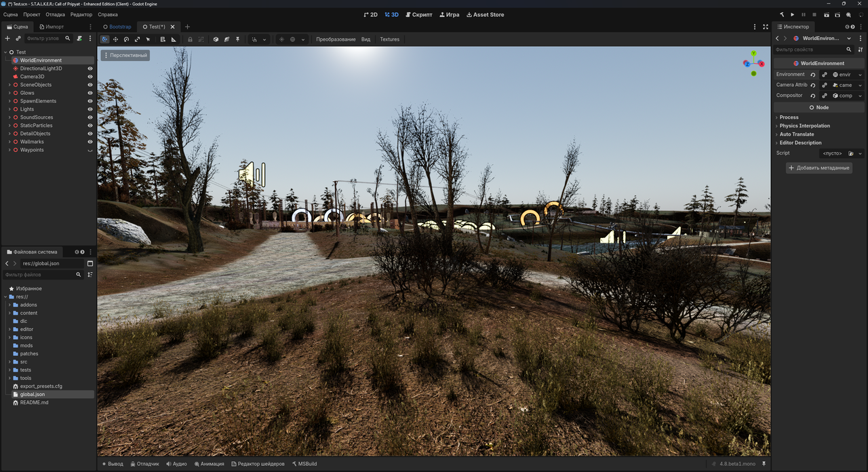Viewport: 868px width, 472px height.
Task: Expand the addons folder
Action: 9,304
